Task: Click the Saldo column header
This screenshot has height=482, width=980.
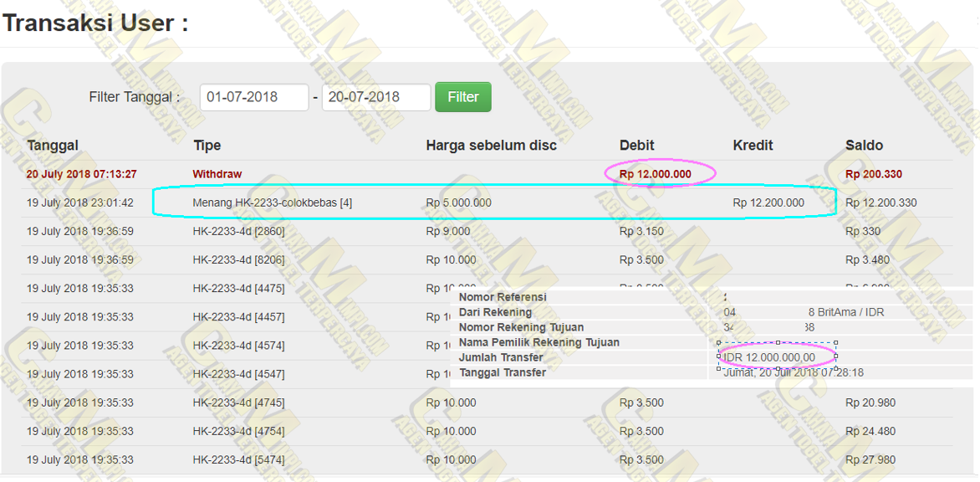Action: pos(864,146)
